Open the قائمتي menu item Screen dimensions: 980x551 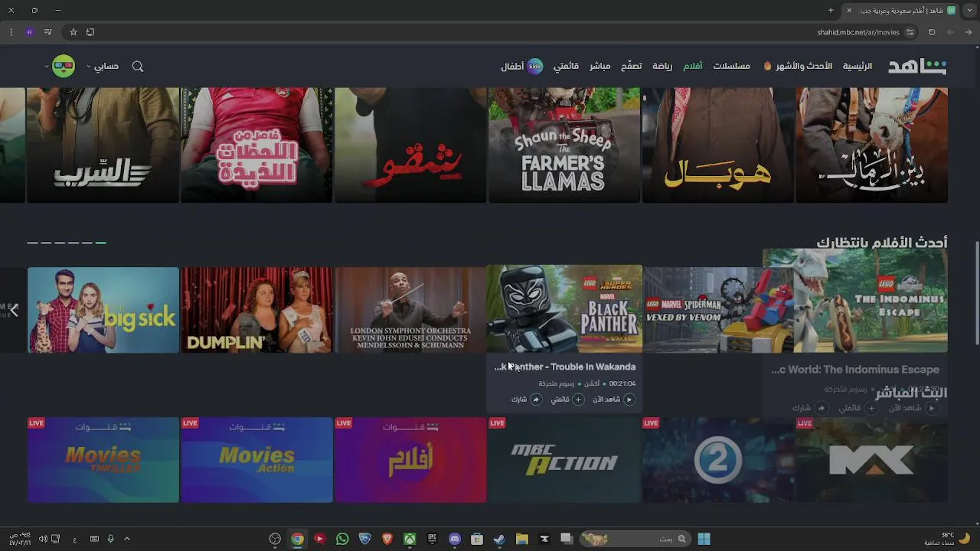pyautogui.click(x=566, y=67)
